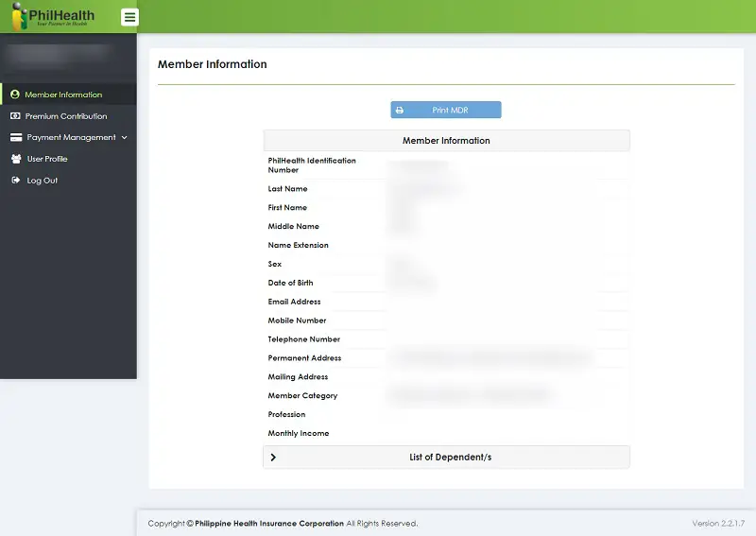Expand Payment Management dropdown arrow

click(125, 137)
